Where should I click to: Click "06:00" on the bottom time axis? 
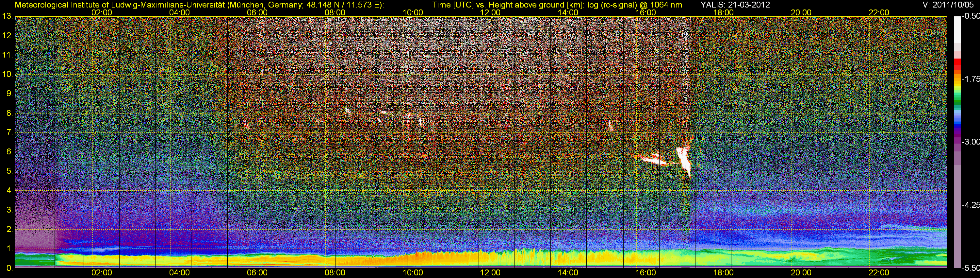tap(257, 273)
